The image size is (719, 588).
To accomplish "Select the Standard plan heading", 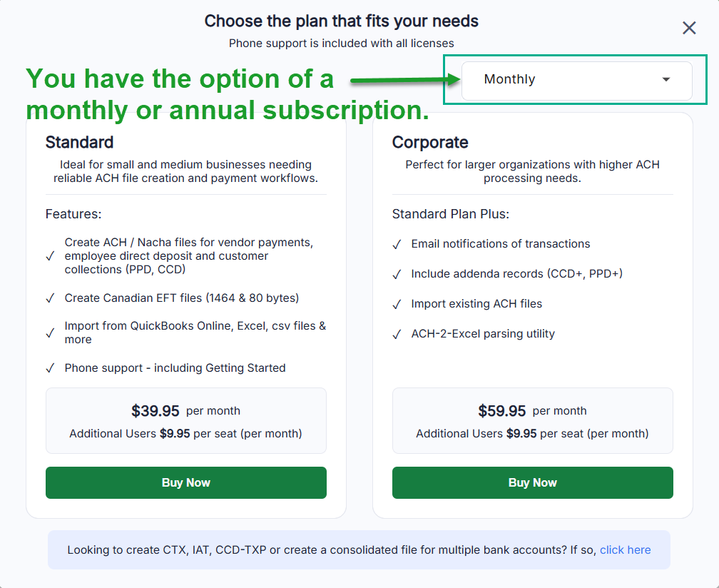I will (79, 142).
